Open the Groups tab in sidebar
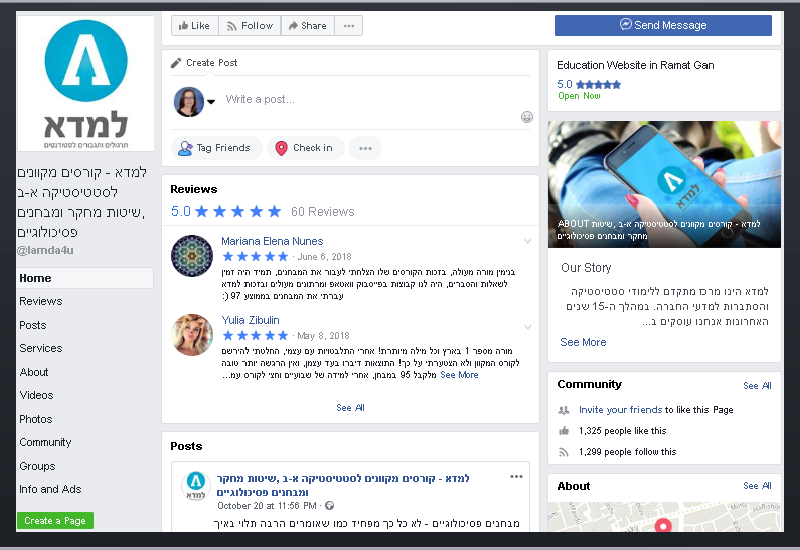This screenshot has width=800, height=550. click(37, 466)
